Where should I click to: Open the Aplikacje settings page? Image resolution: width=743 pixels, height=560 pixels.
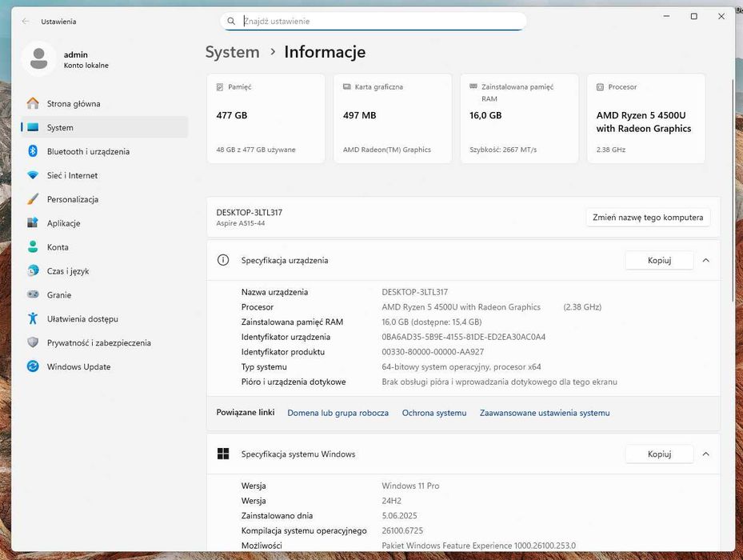63,223
